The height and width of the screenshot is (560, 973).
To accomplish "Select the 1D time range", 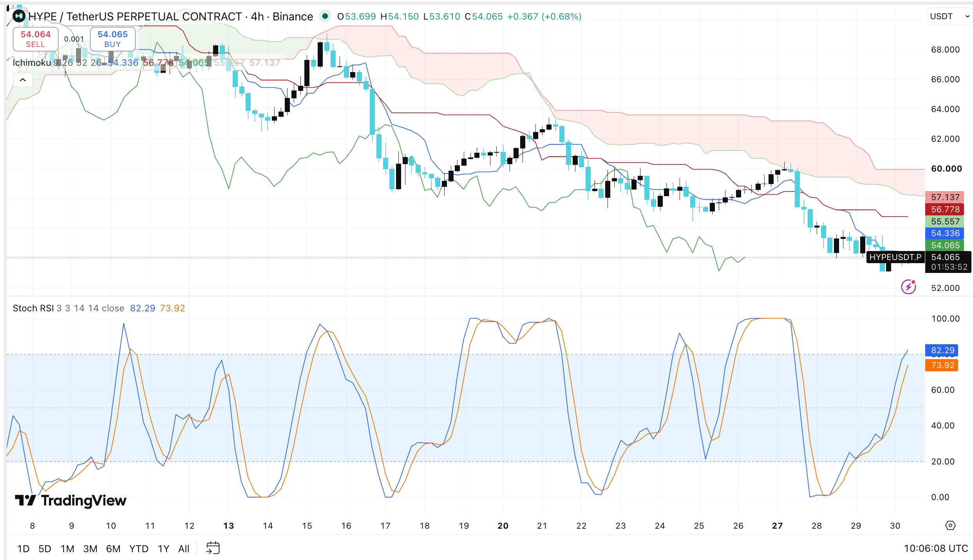I will pyautogui.click(x=24, y=549).
